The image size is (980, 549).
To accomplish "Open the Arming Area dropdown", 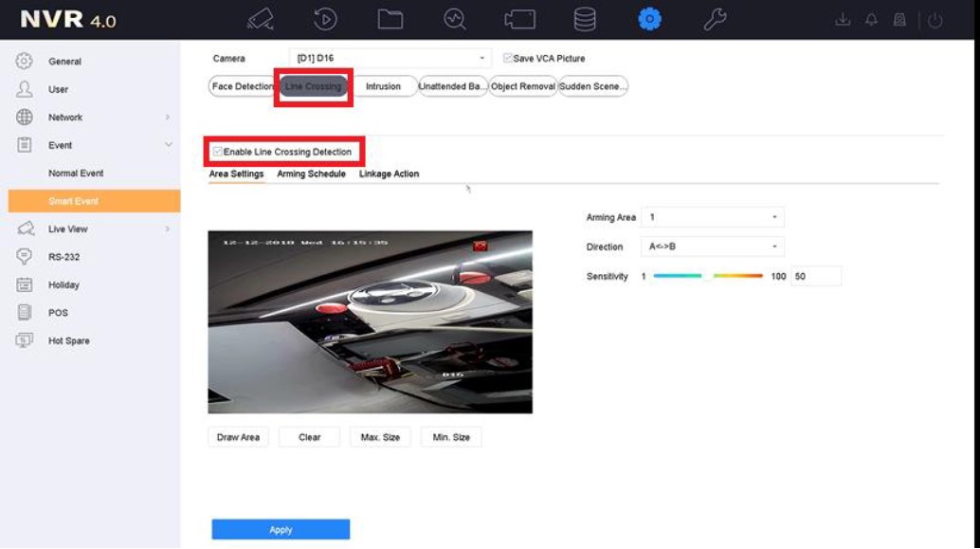I will (712, 218).
